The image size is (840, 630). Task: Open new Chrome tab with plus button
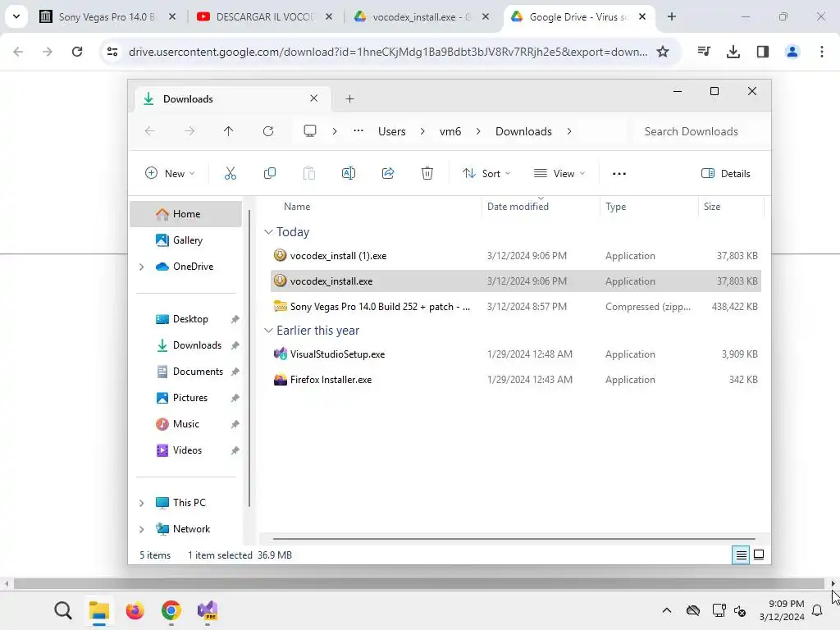(671, 16)
